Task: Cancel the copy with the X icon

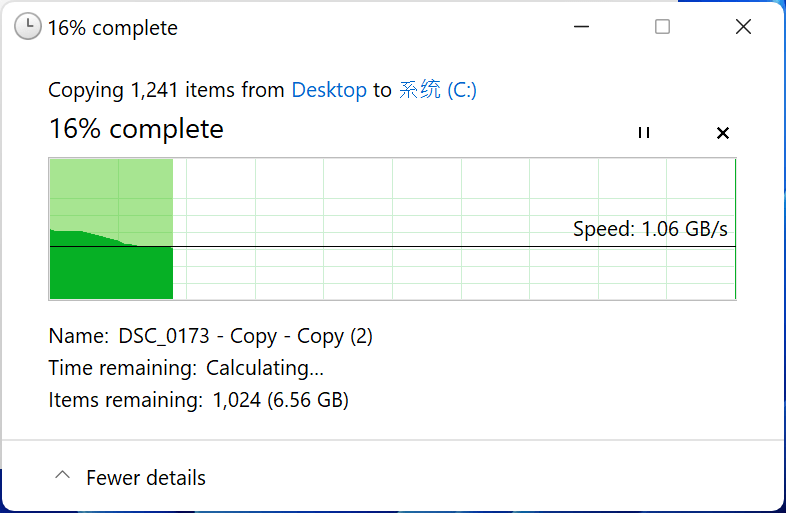Action: pyautogui.click(x=723, y=132)
